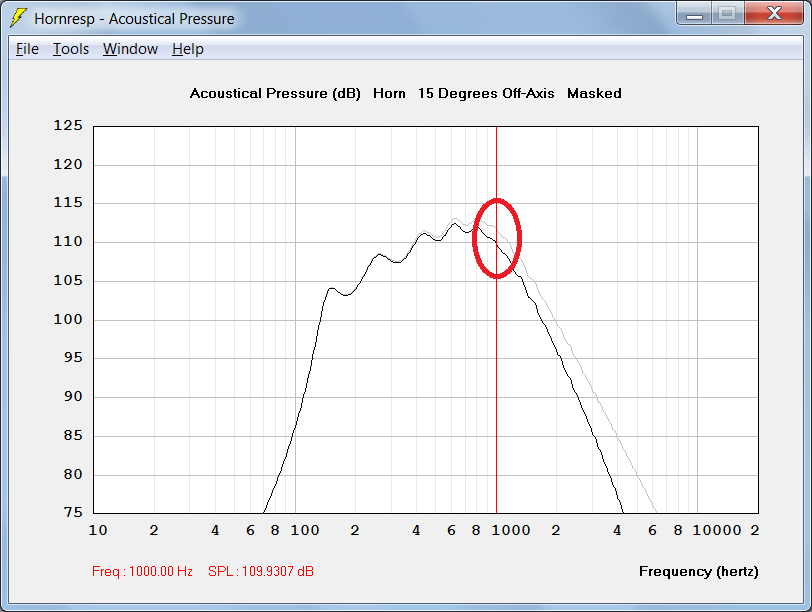Click the 10000 frequency axis label

pyautogui.click(x=717, y=530)
